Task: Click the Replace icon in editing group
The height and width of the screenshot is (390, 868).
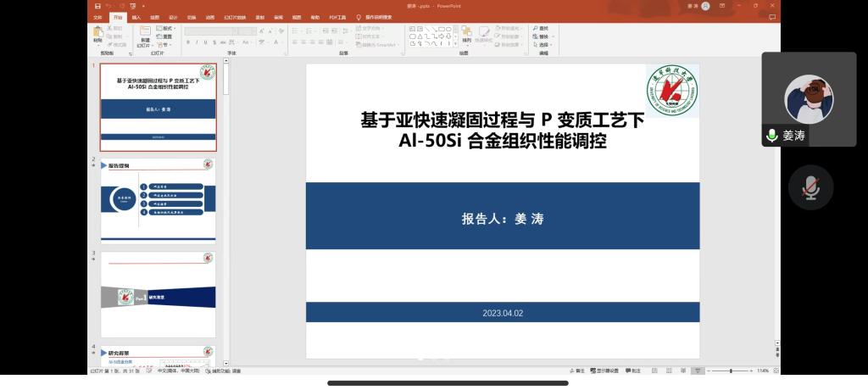Action: (542, 36)
